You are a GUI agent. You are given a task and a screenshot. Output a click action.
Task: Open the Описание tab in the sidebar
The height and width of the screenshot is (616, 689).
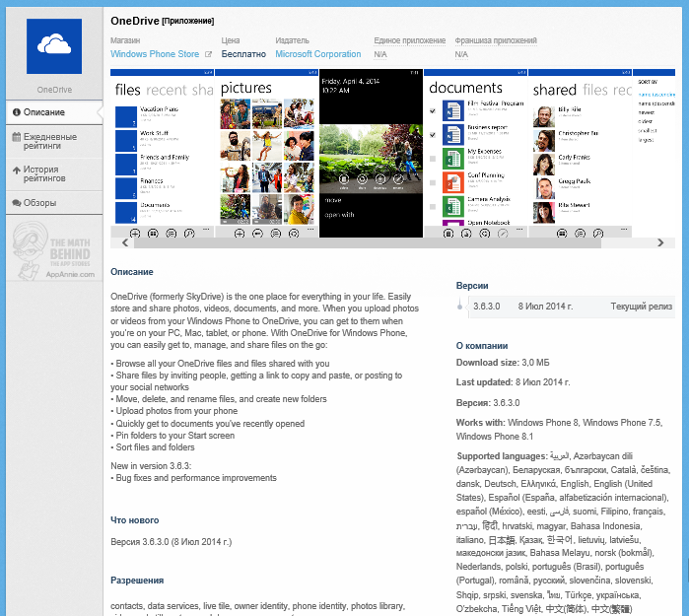54,112
